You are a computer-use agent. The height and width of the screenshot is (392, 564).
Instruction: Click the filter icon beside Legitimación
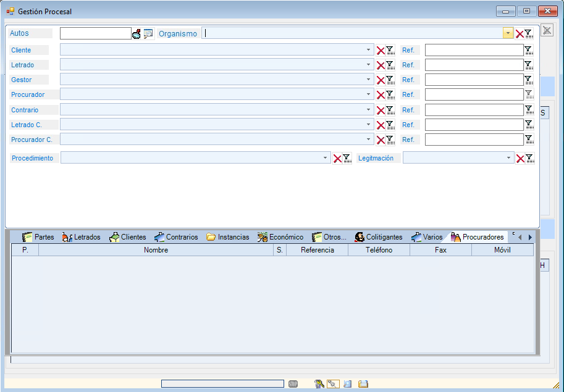point(529,158)
